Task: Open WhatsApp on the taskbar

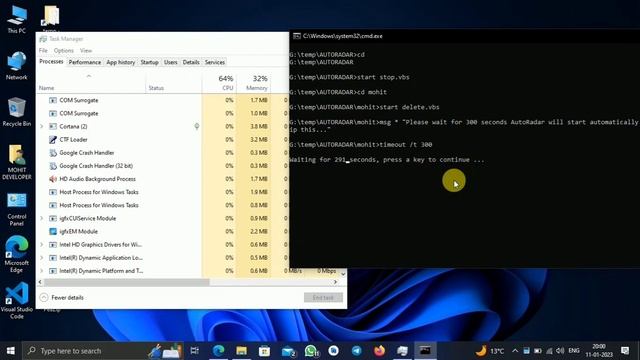Action: point(311,351)
